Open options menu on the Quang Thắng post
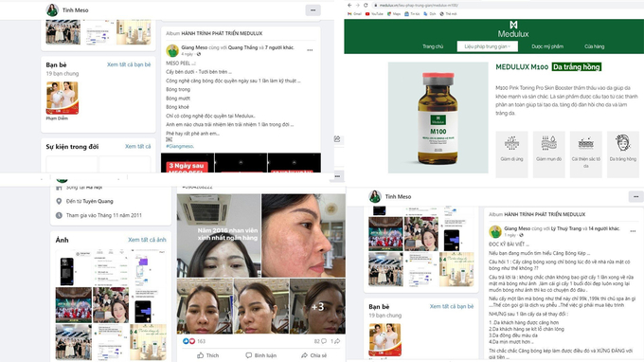644x362 pixels. click(x=310, y=50)
